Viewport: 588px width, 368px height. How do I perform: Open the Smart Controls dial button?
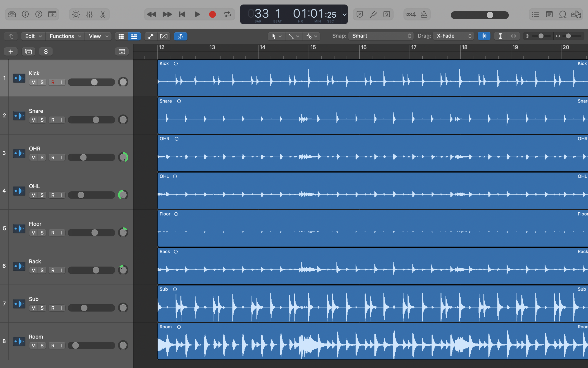click(76, 14)
